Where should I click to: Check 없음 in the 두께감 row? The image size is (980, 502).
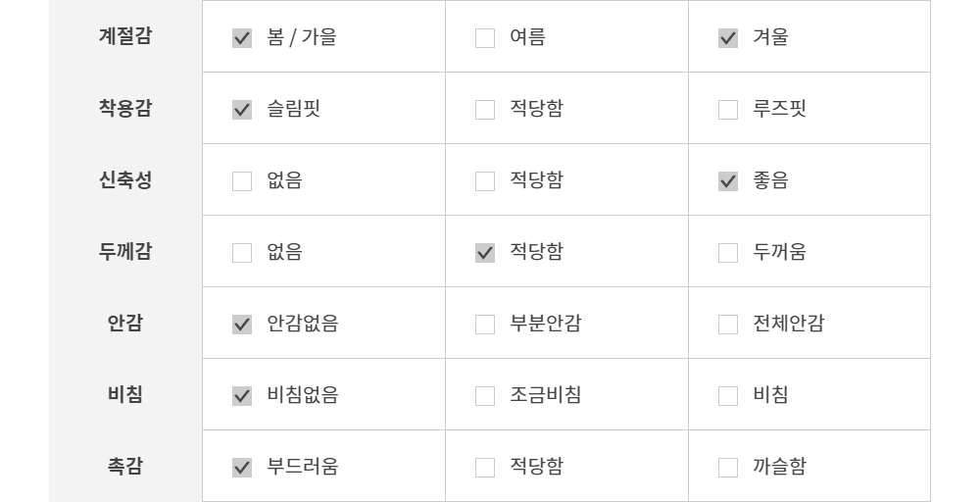click(242, 253)
